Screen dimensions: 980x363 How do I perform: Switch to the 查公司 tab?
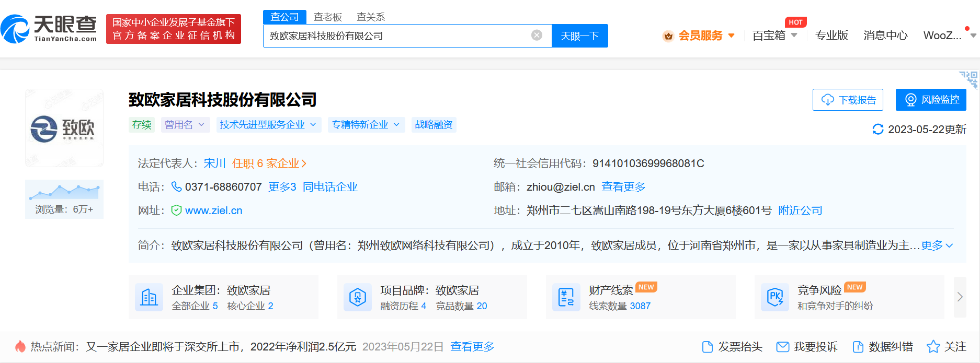point(284,17)
